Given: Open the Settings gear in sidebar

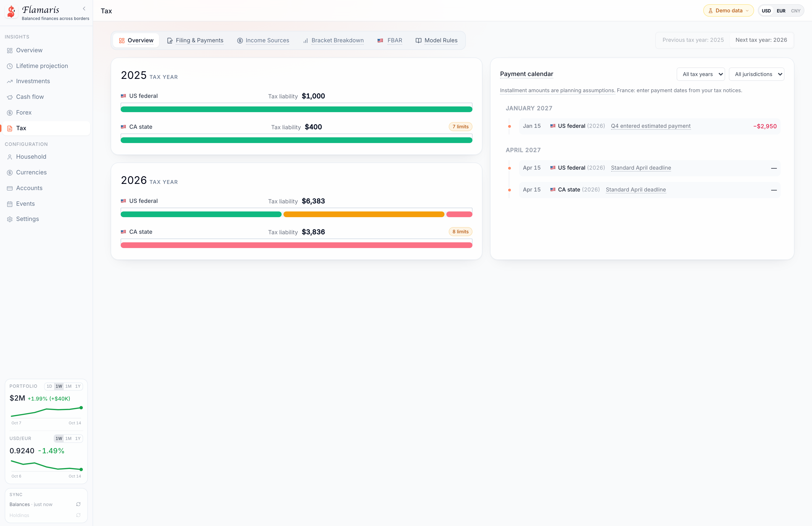Looking at the screenshot, I should (9, 219).
